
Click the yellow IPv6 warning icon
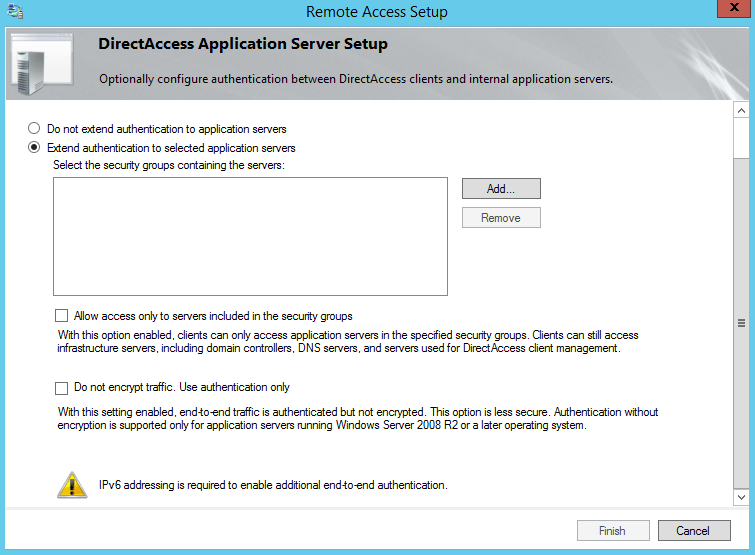point(72,485)
